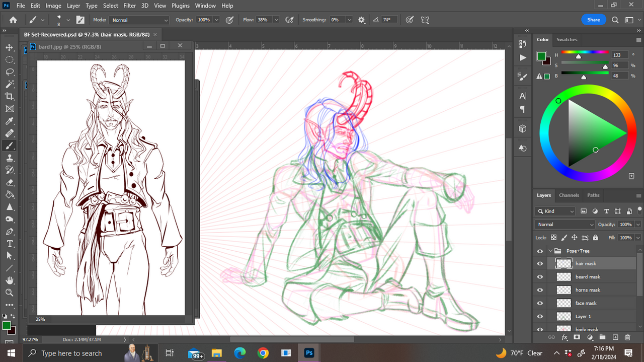The height and width of the screenshot is (362, 644).
Task: Hide the Pose+Tree group
Action: click(x=540, y=251)
